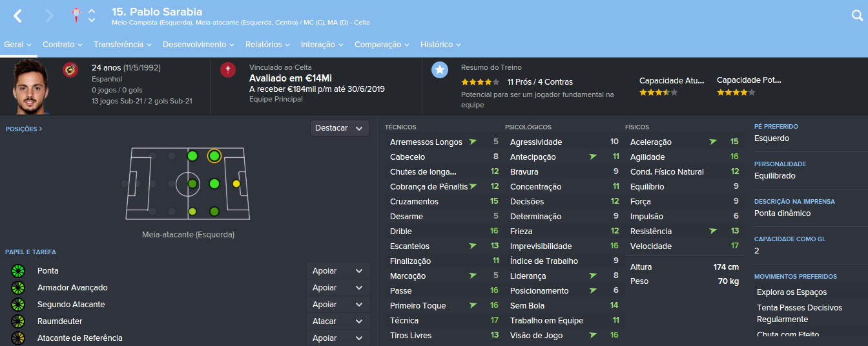Image resolution: width=868 pixels, height=346 pixels.
Task: Click the next player stepper arrow
Action: tap(92, 20)
